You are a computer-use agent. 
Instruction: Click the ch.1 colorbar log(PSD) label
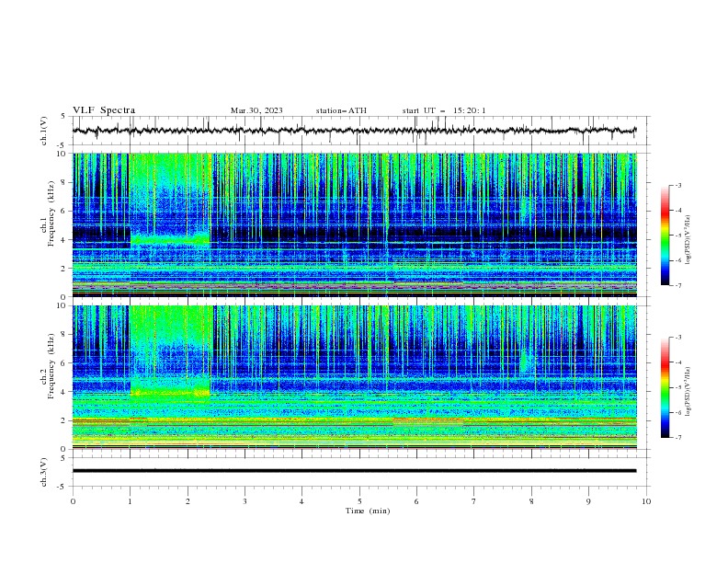(x=688, y=240)
